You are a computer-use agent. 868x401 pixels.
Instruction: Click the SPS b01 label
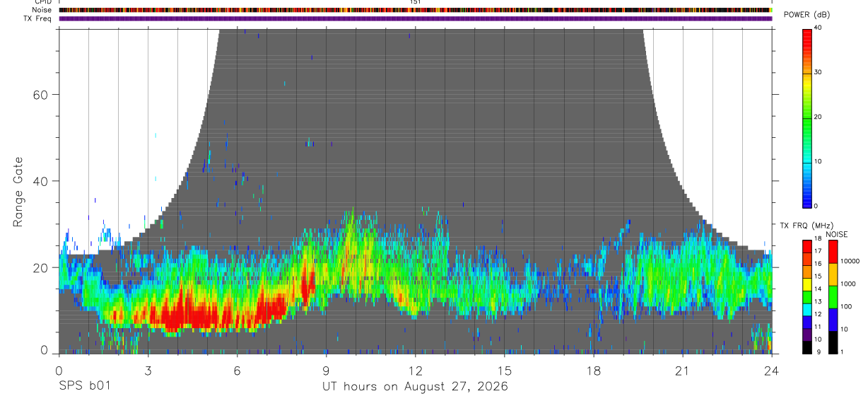(84, 387)
